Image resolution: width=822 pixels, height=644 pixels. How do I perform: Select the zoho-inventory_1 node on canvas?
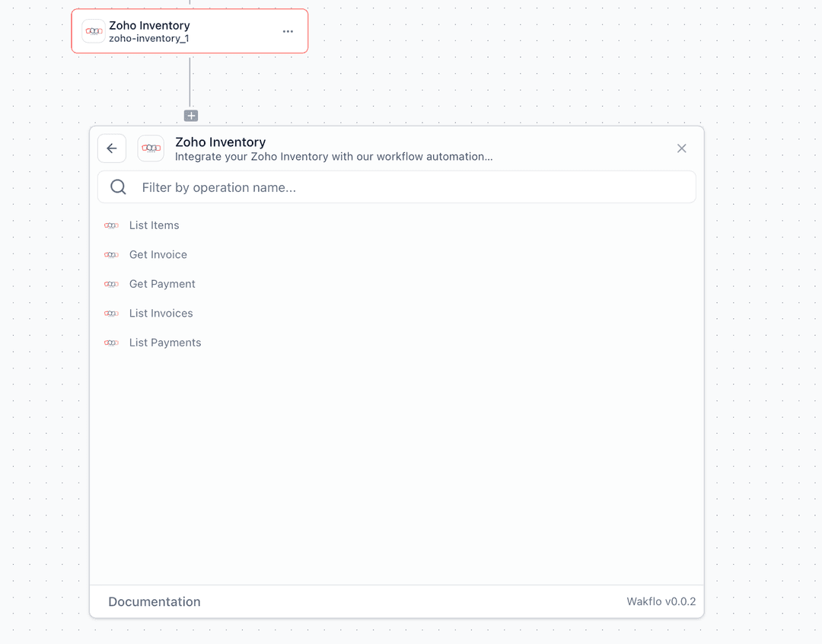point(189,30)
